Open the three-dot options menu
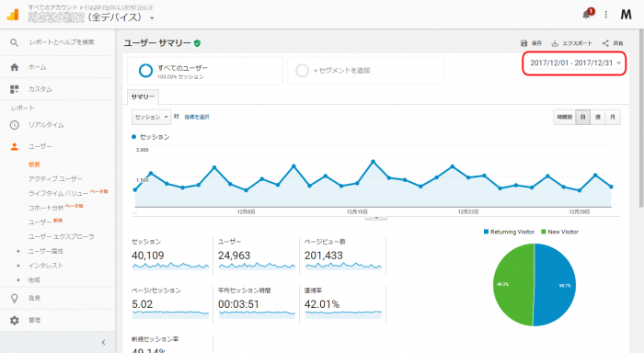Viewport: 644px width, 353px height. coord(605,15)
